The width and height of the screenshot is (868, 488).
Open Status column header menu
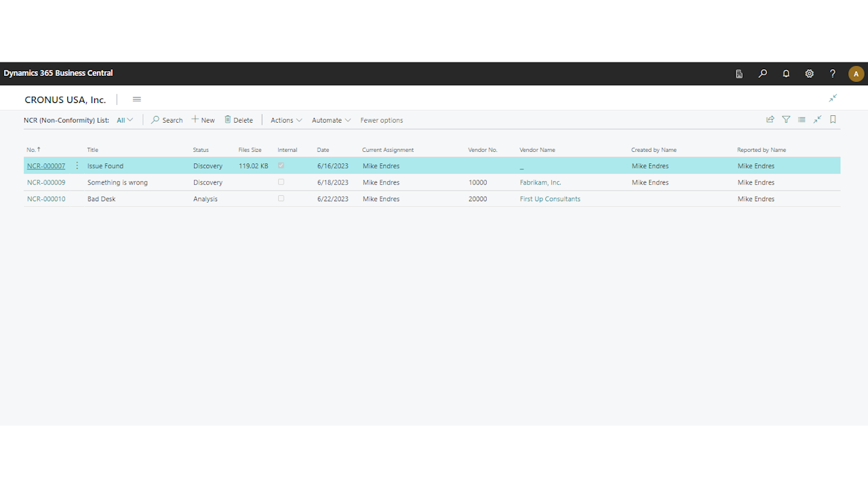pos(201,150)
